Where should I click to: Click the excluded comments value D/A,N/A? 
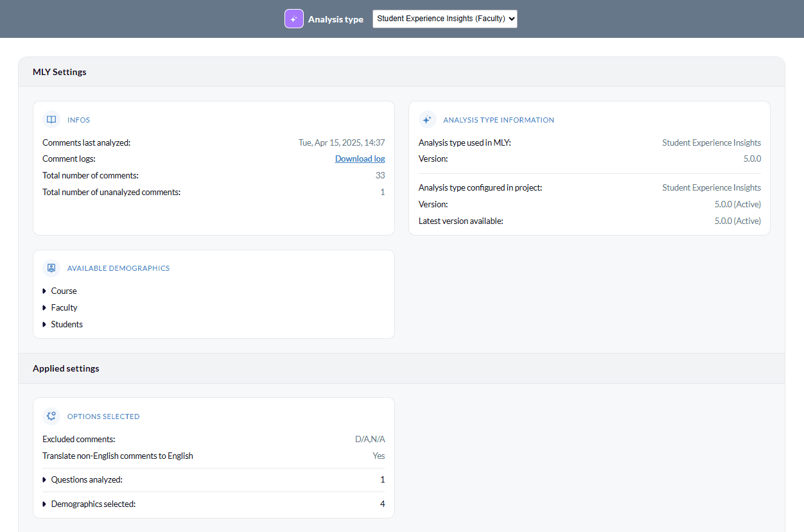click(x=370, y=439)
